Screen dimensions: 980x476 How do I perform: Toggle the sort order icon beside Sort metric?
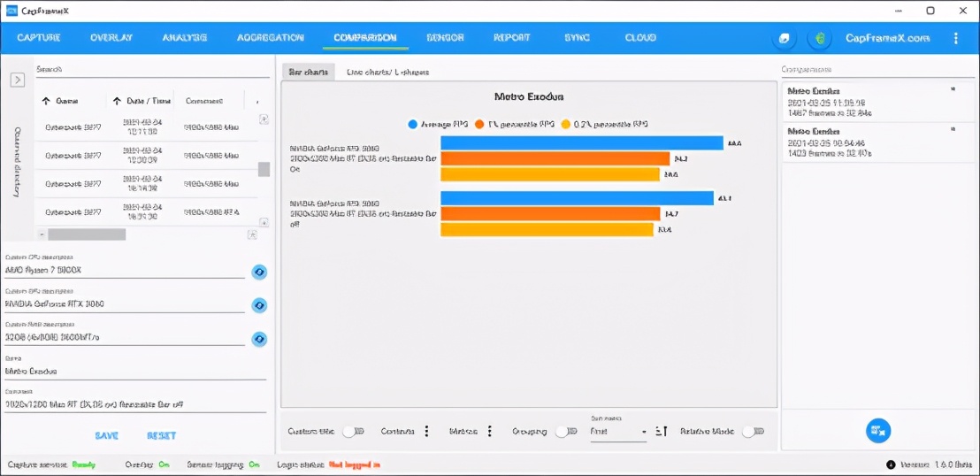[662, 432]
